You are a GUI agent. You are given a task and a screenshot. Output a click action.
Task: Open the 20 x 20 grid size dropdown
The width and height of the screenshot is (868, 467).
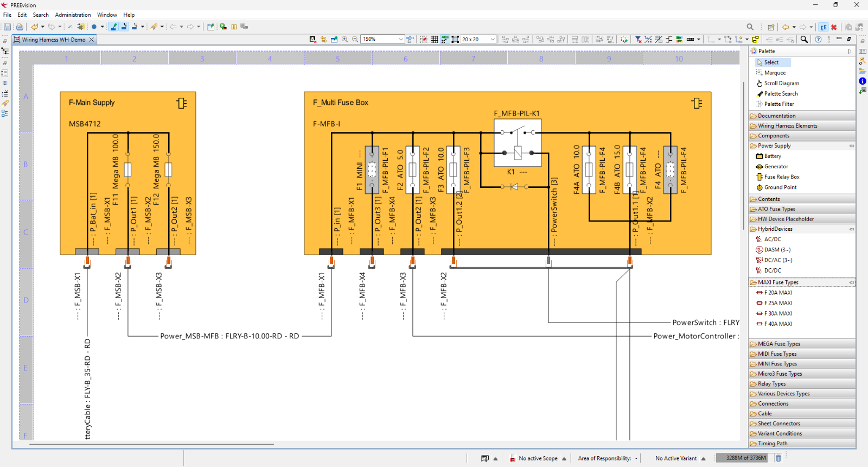click(x=493, y=39)
